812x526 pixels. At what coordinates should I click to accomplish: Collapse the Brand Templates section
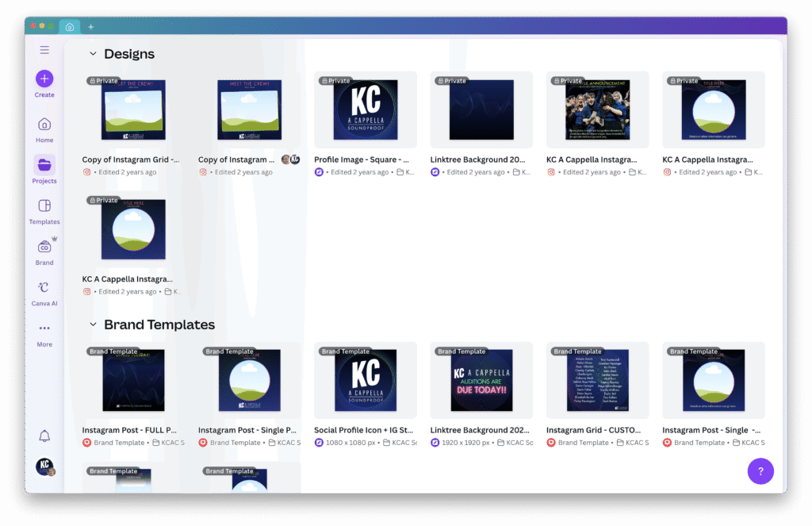(93, 324)
